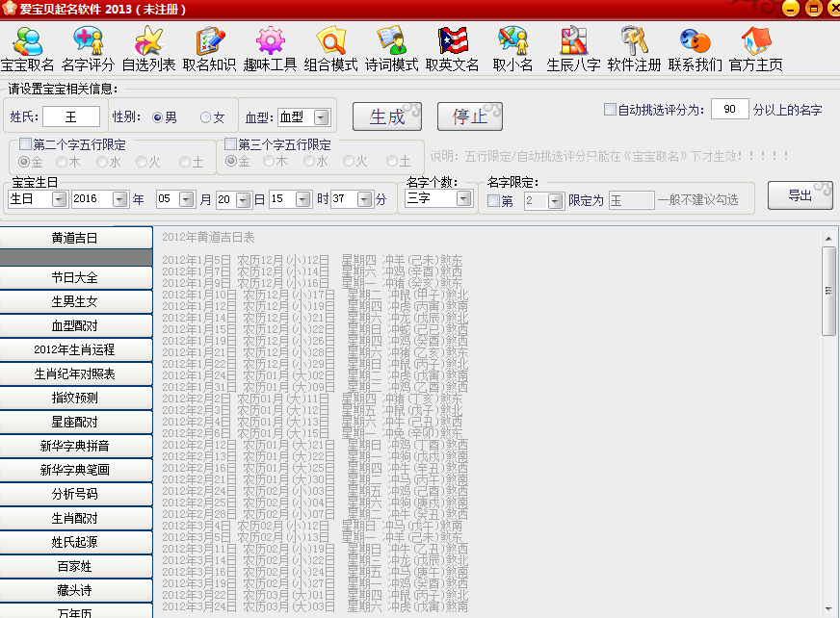Select 2012年生肖运程 in left sidebar
This screenshot has width=840, height=618.
pos(76,349)
